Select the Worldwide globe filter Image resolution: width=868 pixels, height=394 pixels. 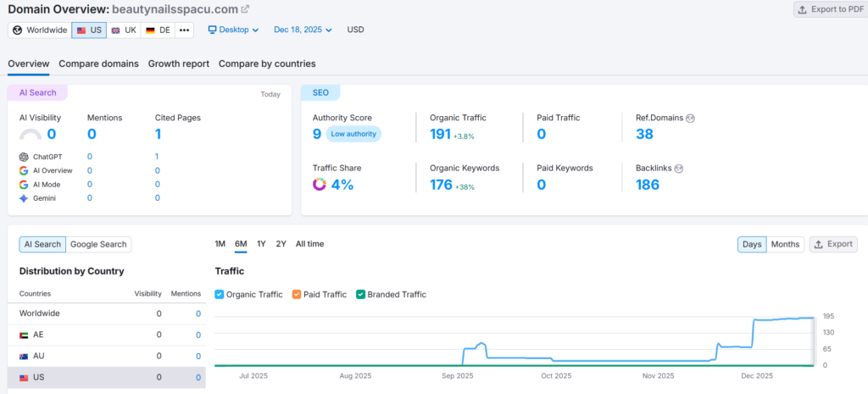(39, 30)
